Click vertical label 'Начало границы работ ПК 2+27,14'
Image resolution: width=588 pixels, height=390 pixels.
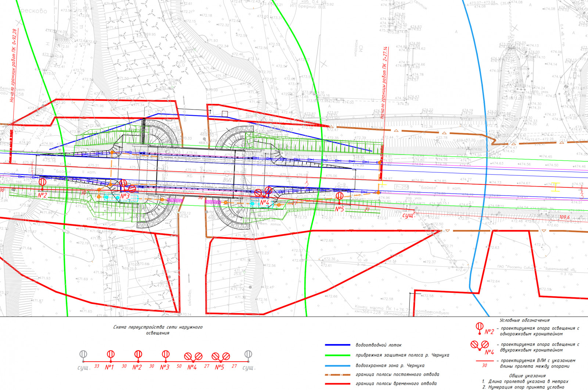(x=384, y=82)
